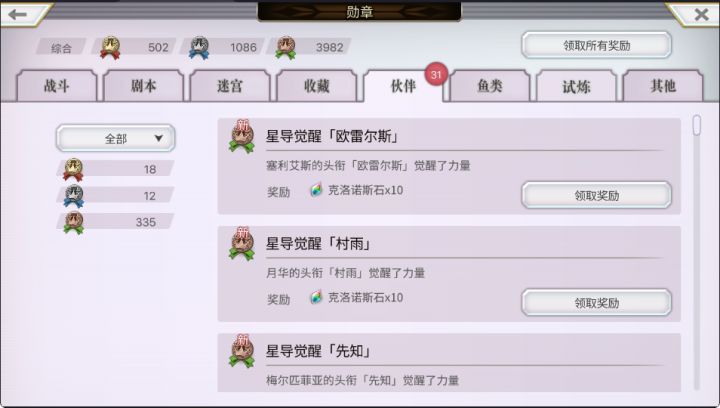Close the 勋章 window with X

701,15
